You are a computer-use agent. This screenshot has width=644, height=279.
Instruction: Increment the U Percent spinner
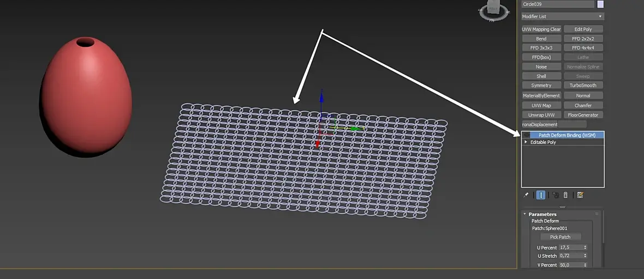[585, 246]
